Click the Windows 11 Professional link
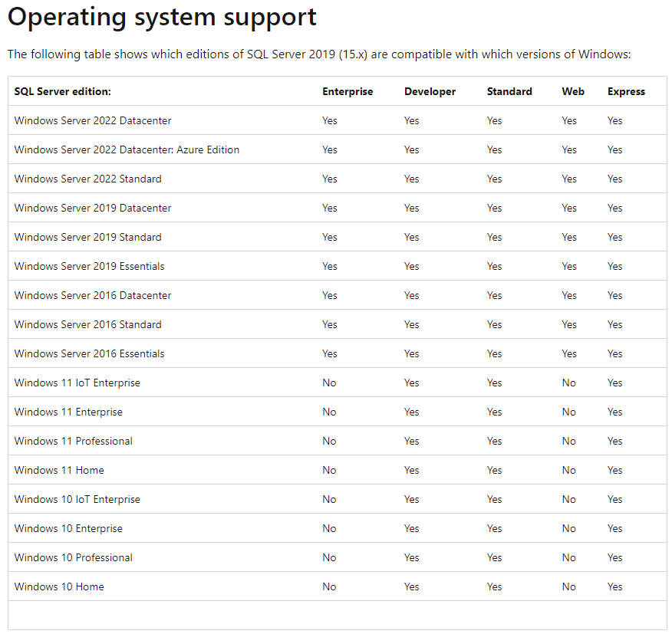 click(x=73, y=441)
